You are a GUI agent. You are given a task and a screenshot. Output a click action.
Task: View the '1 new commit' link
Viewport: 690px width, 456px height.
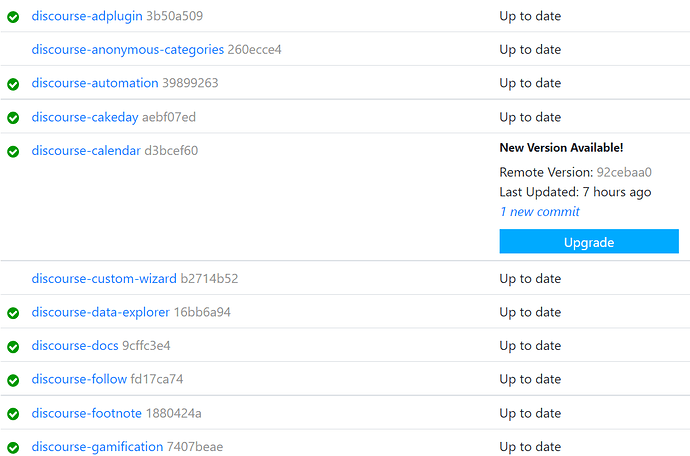(540, 212)
